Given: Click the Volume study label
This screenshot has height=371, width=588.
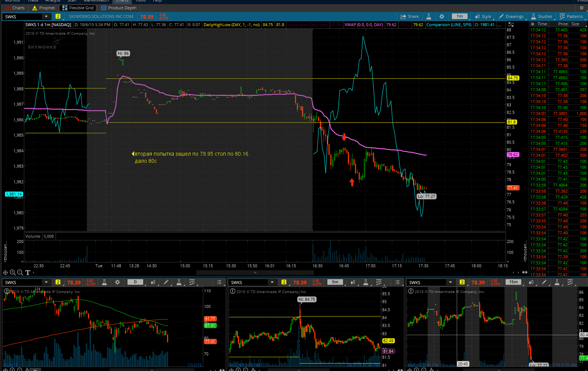Looking at the screenshot, I should (33, 236).
